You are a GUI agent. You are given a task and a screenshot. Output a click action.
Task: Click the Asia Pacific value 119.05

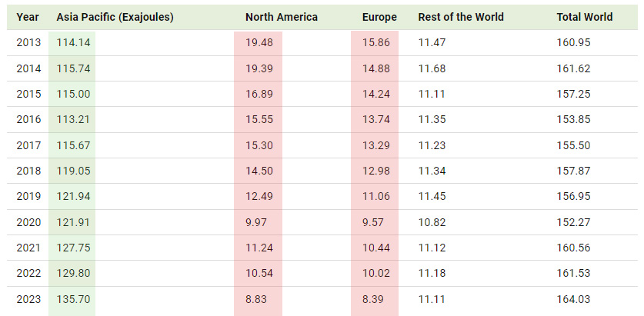pyautogui.click(x=74, y=169)
